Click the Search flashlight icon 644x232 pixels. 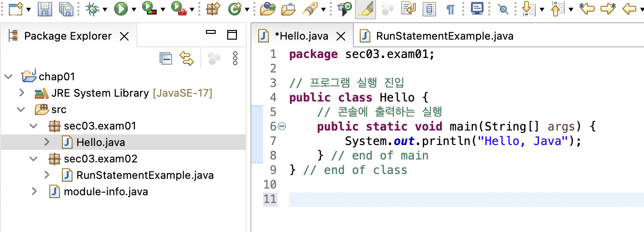pyautogui.click(x=310, y=8)
